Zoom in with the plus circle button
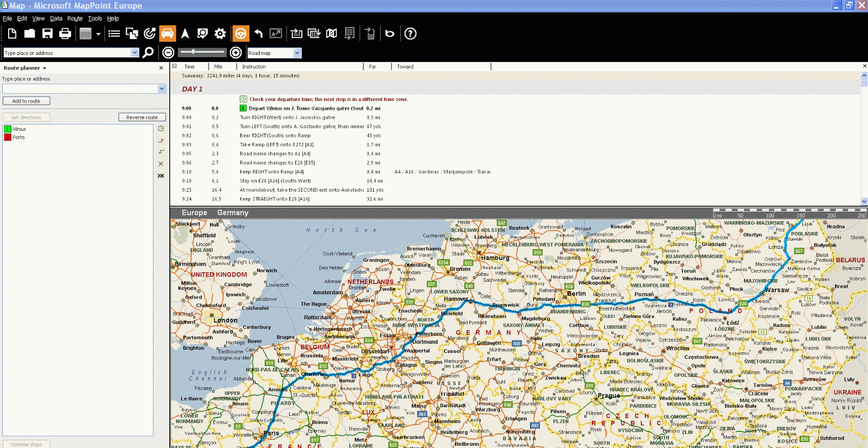Viewport: 868px width, 448px height. [x=235, y=53]
